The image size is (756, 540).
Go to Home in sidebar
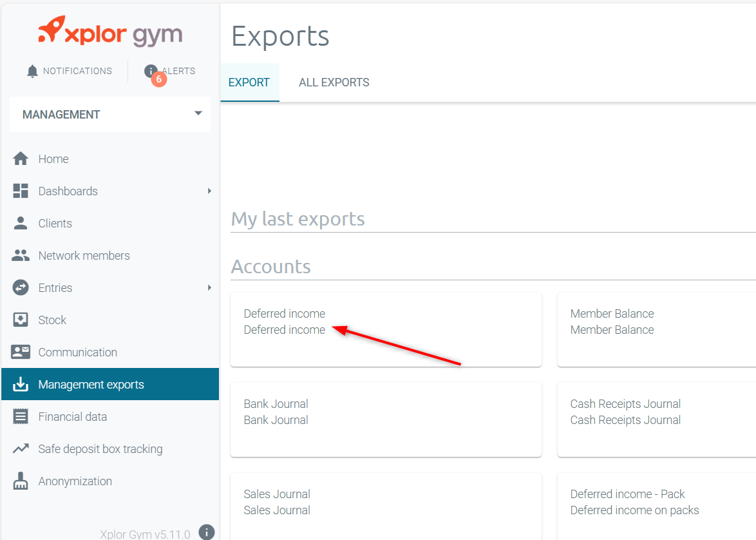pos(110,159)
